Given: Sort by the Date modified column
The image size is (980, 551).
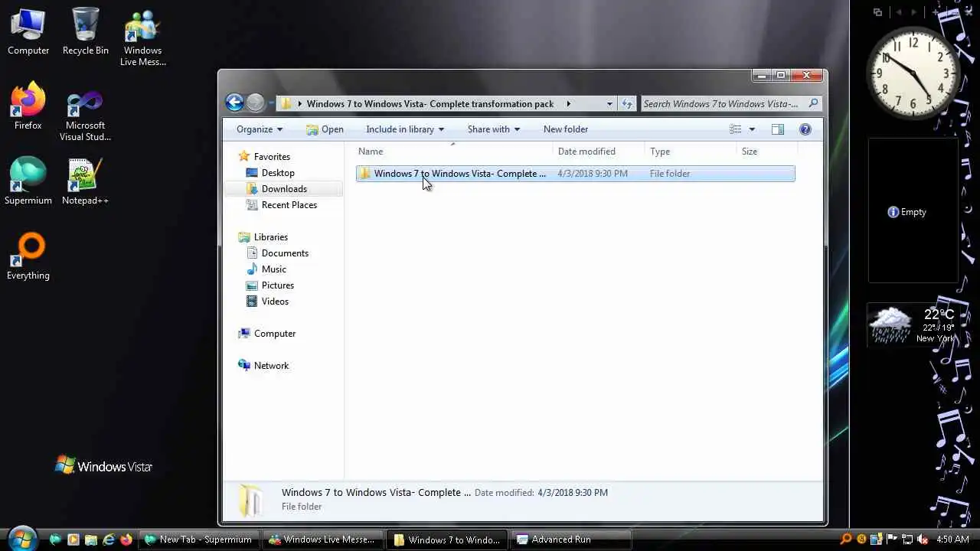Looking at the screenshot, I should click(599, 152).
